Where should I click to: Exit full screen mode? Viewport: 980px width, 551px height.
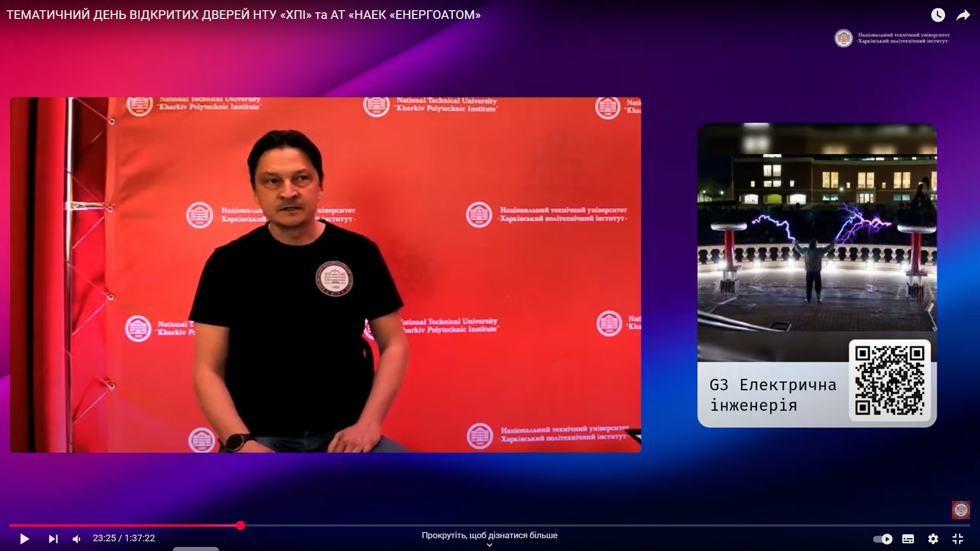click(x=957, y=539)
